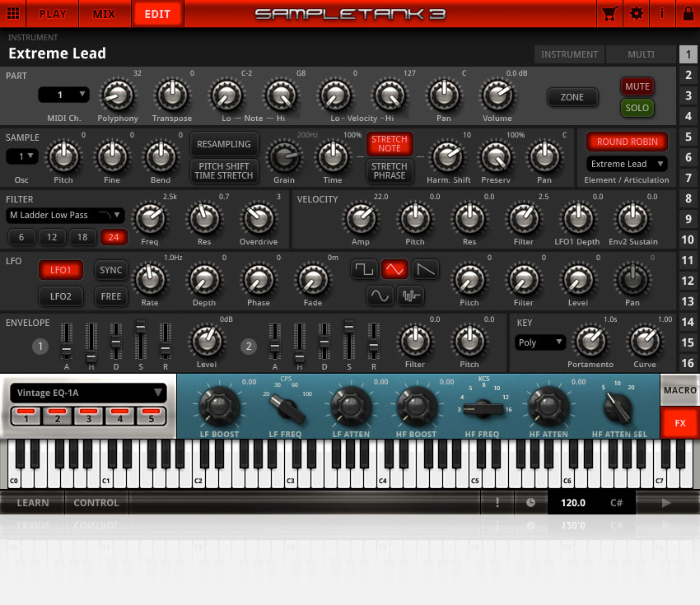Click the settings gear icon
The image size is (700, 605).
coord(637,13)
